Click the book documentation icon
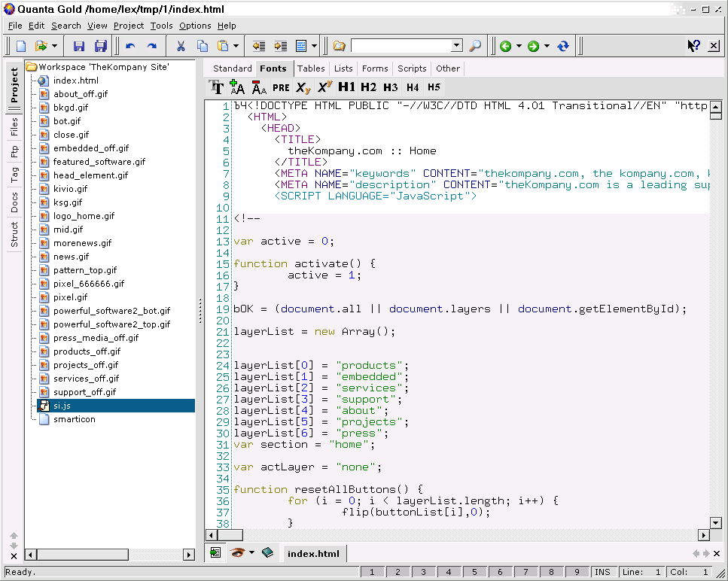The width and height of the screenshot is (728, 581). click(268, 552)
